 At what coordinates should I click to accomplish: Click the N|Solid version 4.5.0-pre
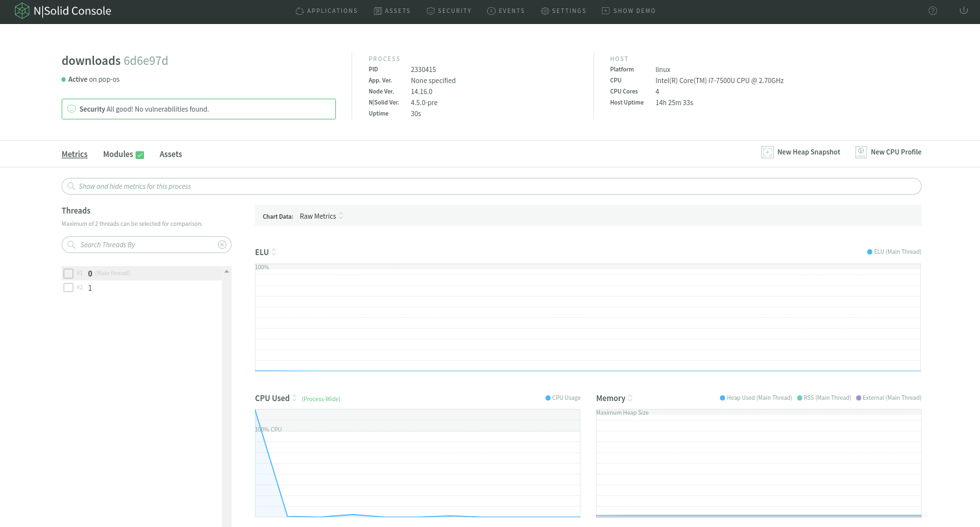tap(425, 103)
